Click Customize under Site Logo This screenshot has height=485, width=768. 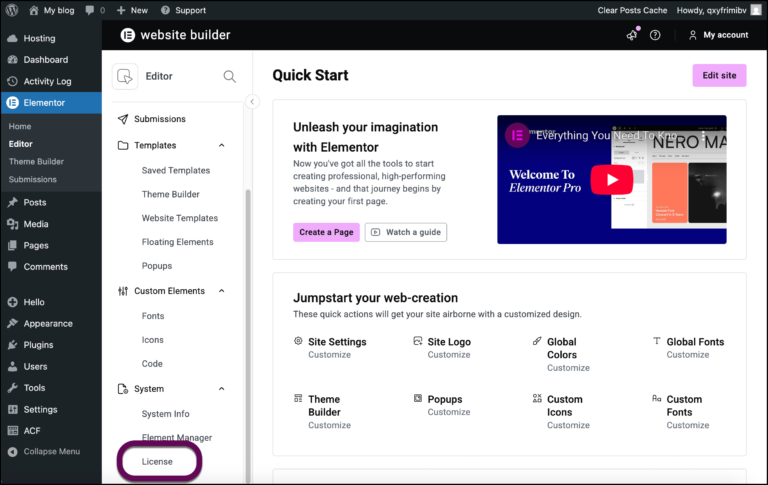449,355
